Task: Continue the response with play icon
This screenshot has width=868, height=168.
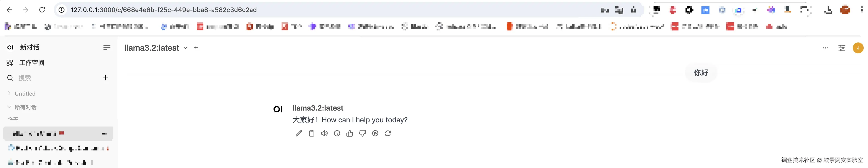Action: tap(375, 133)
